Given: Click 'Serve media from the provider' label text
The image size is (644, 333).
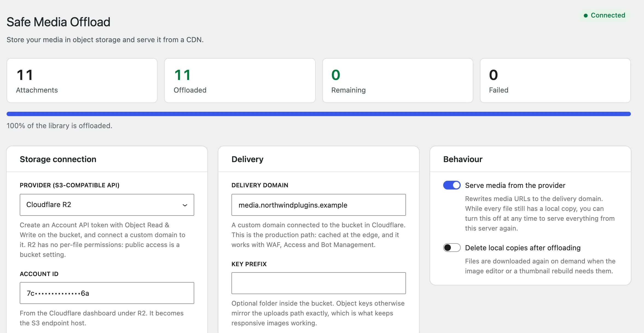Looking at the screenshot, I should [515, 185].
